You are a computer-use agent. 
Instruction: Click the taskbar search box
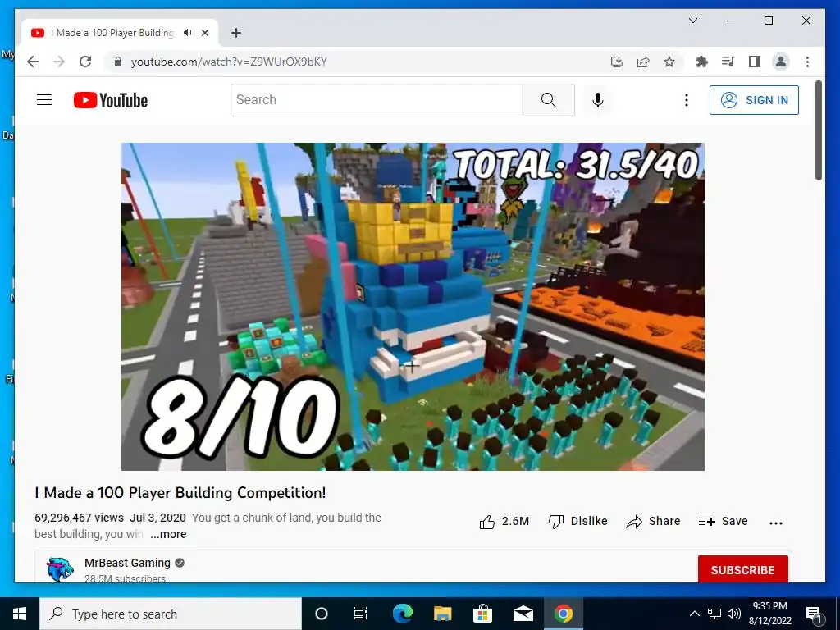point(171,614)
